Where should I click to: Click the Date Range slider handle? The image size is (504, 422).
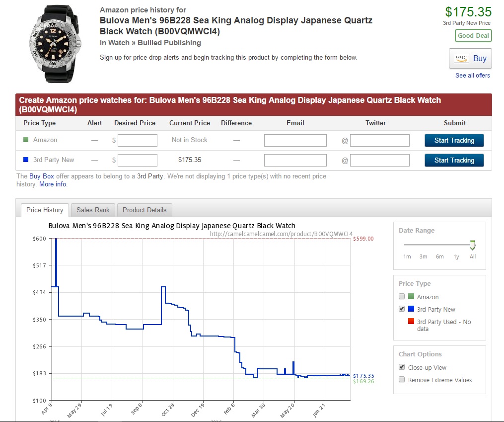coord(472,245)
